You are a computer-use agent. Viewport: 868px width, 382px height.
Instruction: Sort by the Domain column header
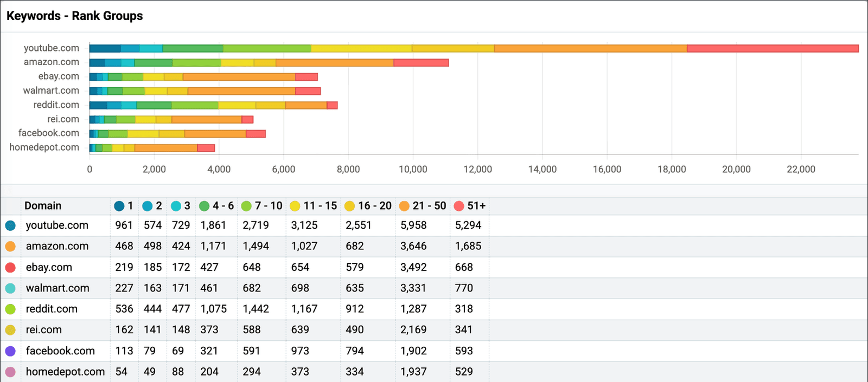43,206
